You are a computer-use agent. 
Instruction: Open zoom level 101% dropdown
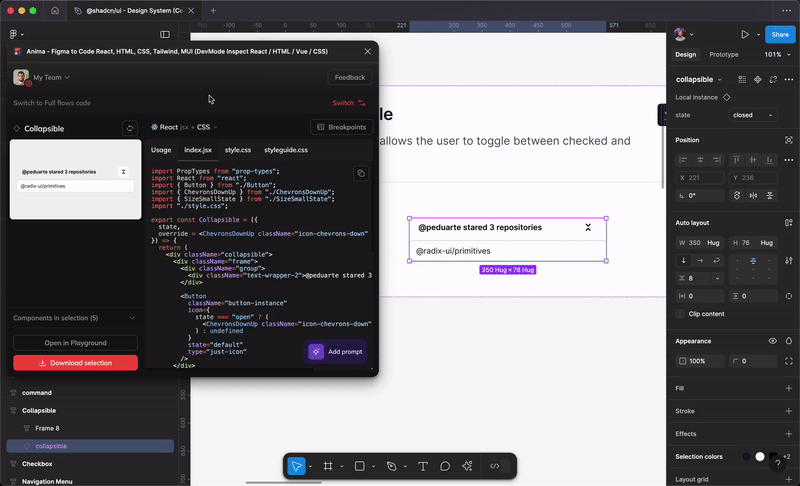coord(777,55)
